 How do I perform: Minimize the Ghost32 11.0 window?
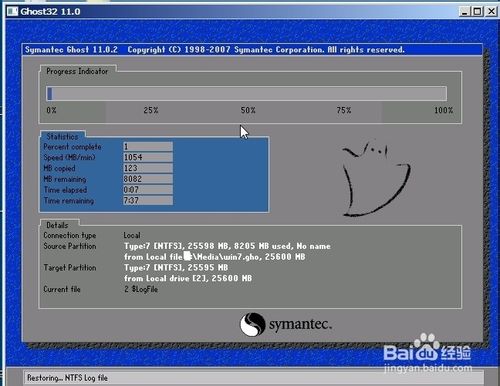[464, 11]
